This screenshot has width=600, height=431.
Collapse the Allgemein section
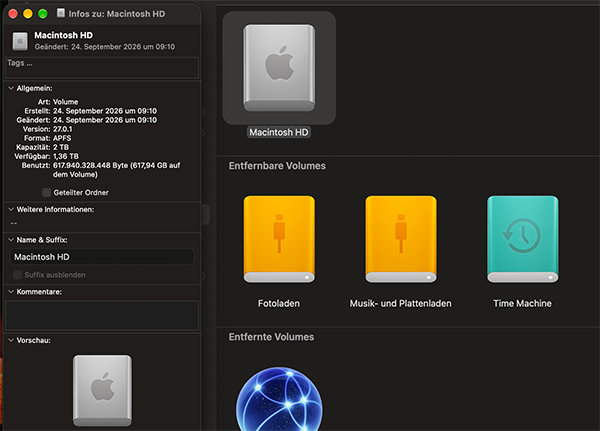point(11,88)
